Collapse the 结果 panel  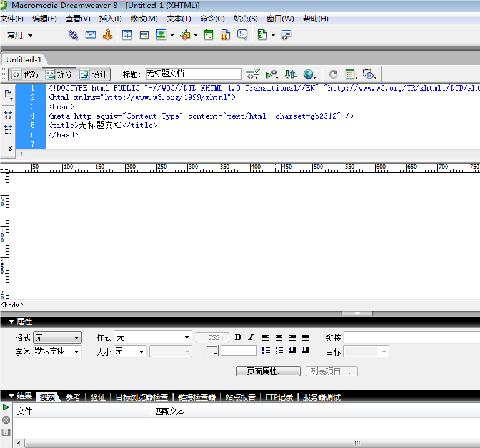tap(12, 396)
